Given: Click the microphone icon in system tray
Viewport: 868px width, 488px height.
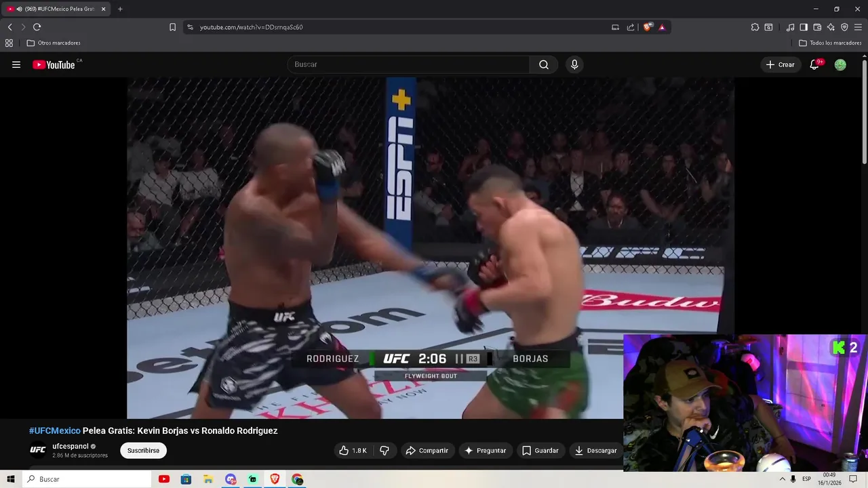Looking at the screenshot, I should pos(793,479).
